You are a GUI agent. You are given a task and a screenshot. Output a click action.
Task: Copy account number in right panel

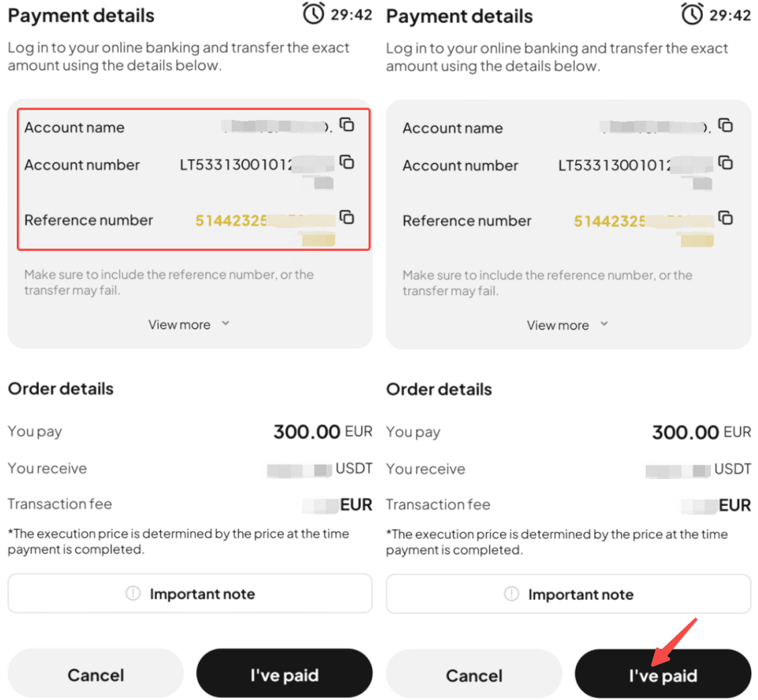[x=726, y=162]
